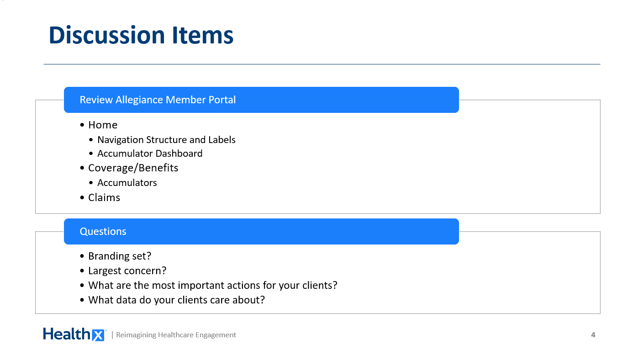Select the Review Allegiance Member Portal header

261,100
